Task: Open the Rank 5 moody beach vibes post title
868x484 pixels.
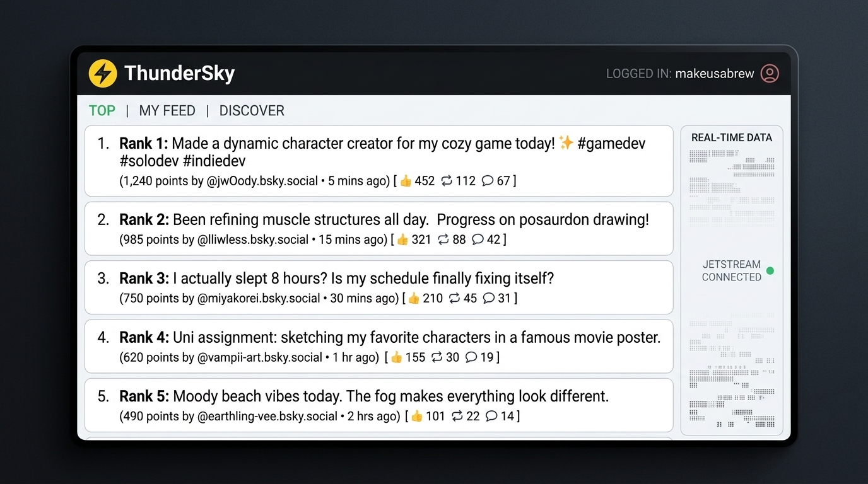Action: pyautogui.click(x=390, y=396)
